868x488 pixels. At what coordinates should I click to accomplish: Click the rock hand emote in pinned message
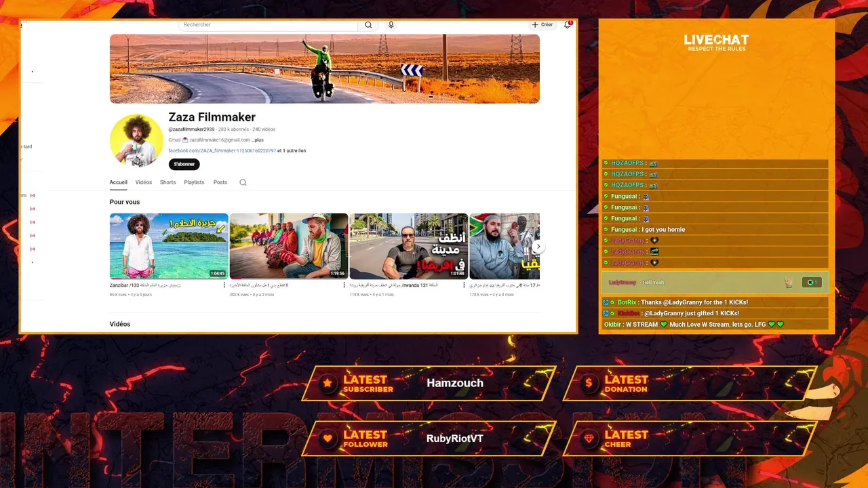click(788, 283)
